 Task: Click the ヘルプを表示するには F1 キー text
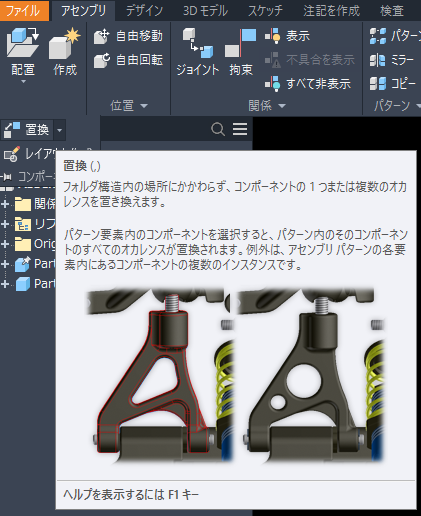pyautogui.click(x=131, y=494)
